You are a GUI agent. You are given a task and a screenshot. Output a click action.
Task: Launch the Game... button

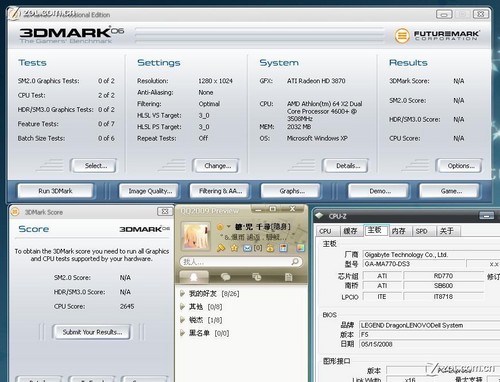450,191
